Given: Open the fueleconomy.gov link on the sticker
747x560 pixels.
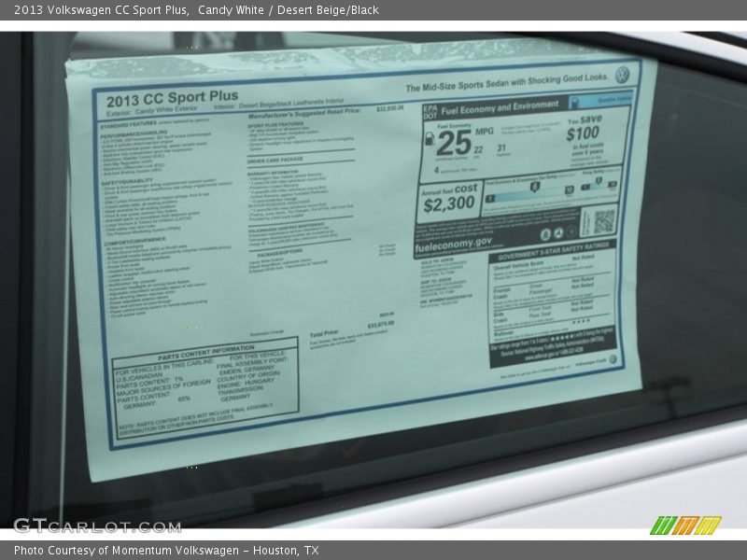Looking at the screenshot, I should pyautogui.click(x=453, y=245).
